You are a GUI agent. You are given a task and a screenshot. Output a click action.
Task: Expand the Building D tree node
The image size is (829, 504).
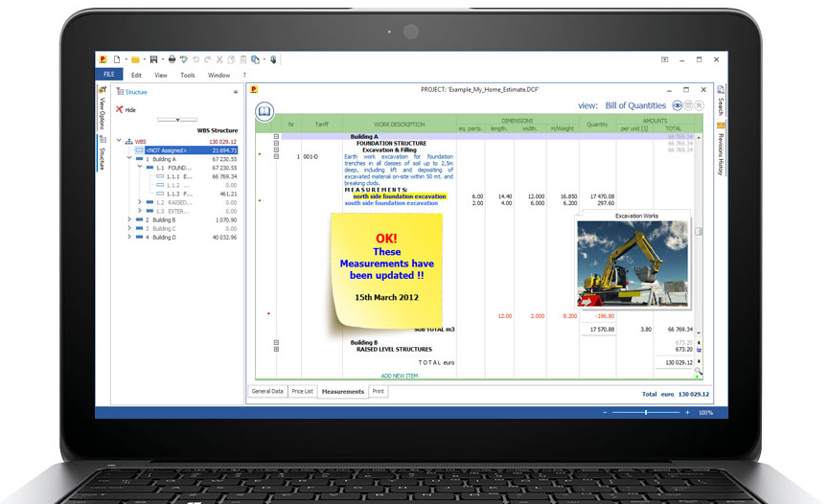pos(129,238)
